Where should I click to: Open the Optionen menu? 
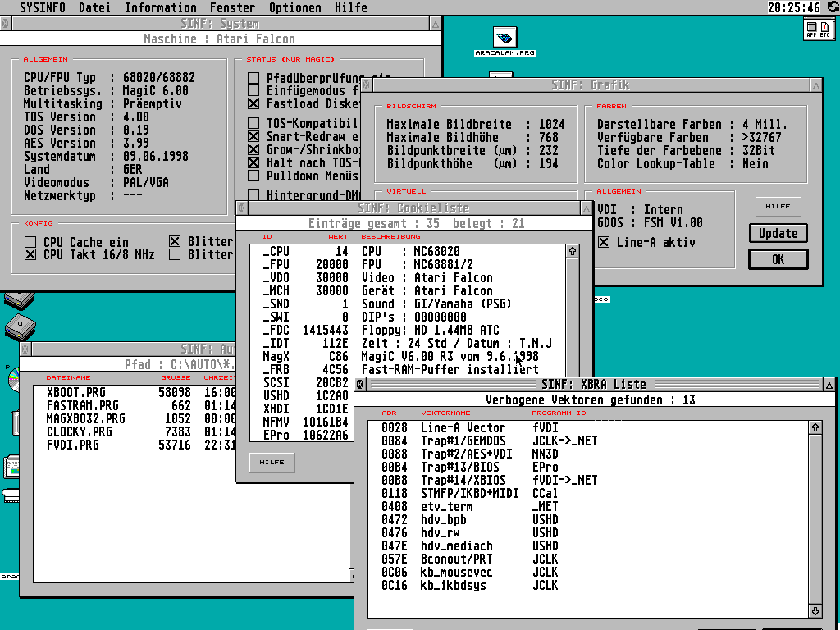[295, 7]
